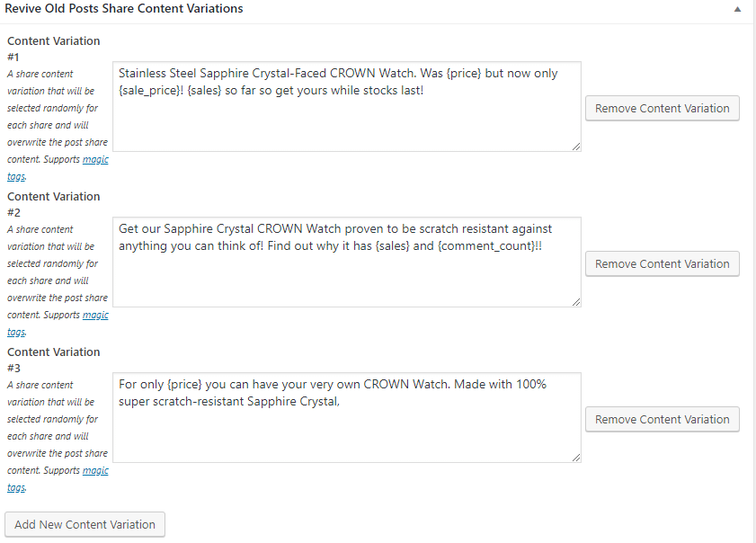Viewport: 756px width, 543px height.
Task: Remove Content Variation #3
Action: pos(662,419)
